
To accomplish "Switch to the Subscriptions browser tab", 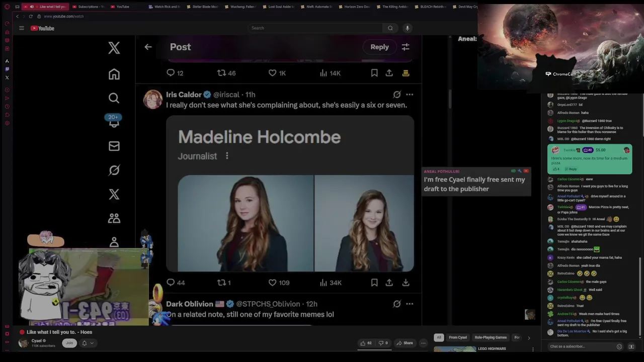I will click(x=89, y=7).
